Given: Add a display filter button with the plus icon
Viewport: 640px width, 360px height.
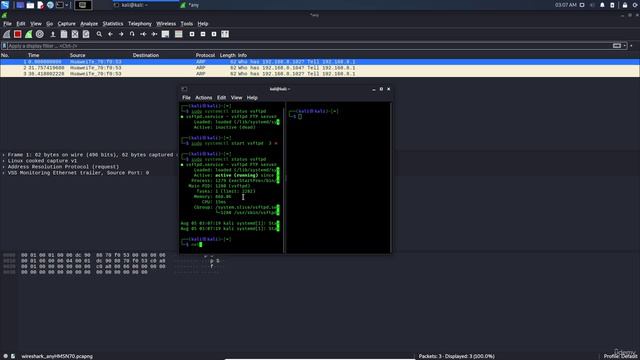Looking at the screenshot, I should [631, 46].
